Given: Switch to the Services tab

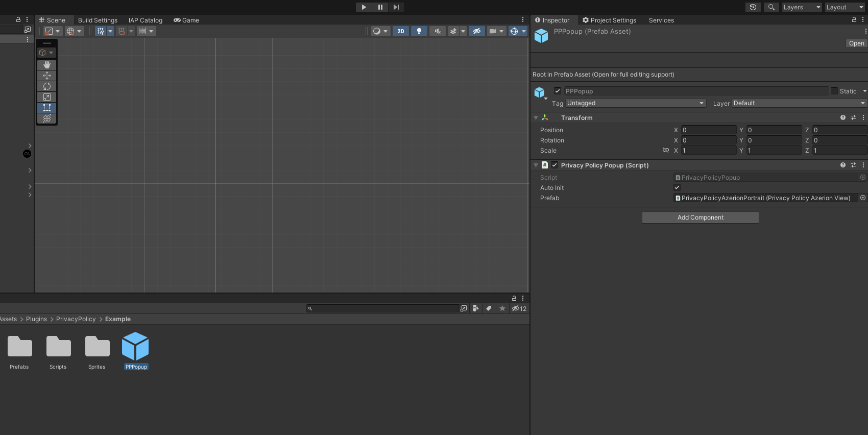Looking at the screenshot, I should pyautogui.click(x=661, y=20).
